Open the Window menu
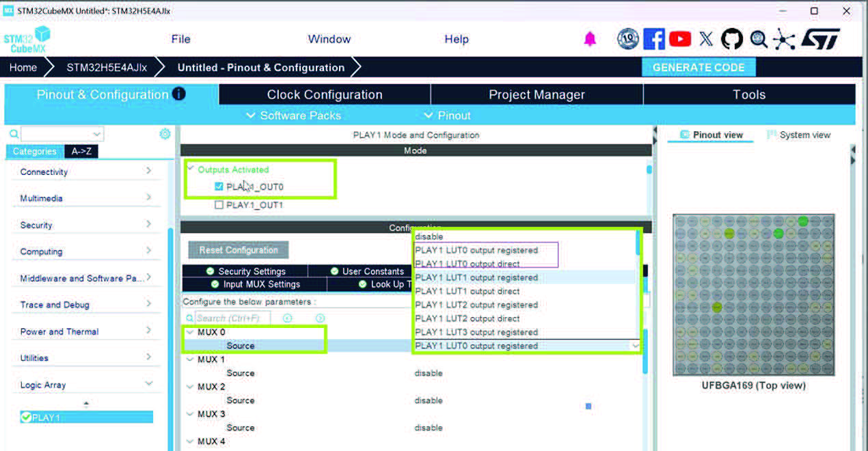Image resolution: width=868 pixels, height=451 pixels. tap(329, 39)
